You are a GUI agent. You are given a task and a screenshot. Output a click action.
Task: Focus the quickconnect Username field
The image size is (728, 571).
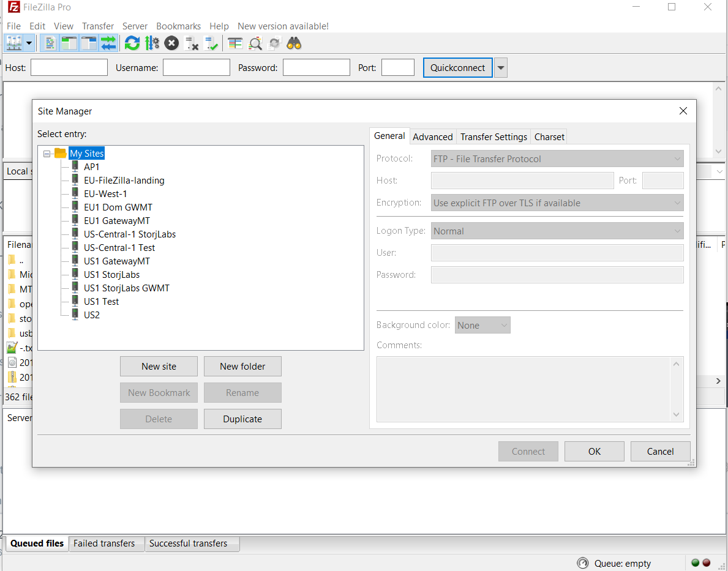(x=197, y=67)
